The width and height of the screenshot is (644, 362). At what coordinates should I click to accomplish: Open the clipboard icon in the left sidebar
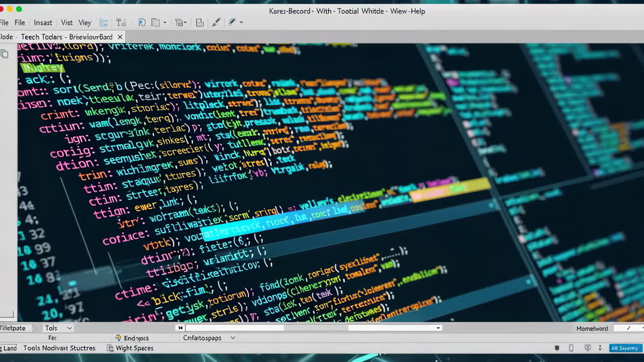tap(5, 54)
